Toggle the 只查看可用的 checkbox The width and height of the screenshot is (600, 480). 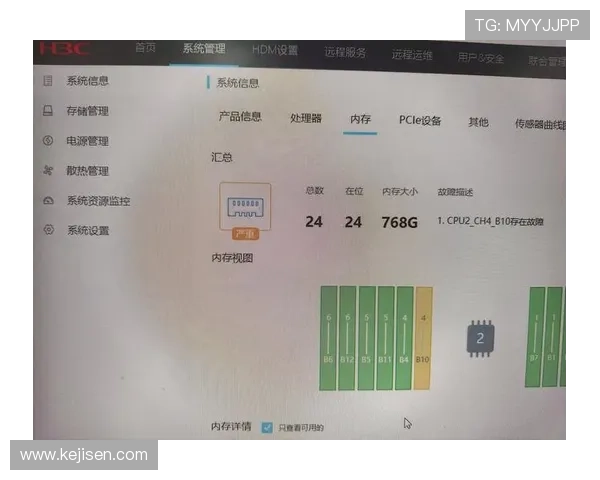(267, 427)
